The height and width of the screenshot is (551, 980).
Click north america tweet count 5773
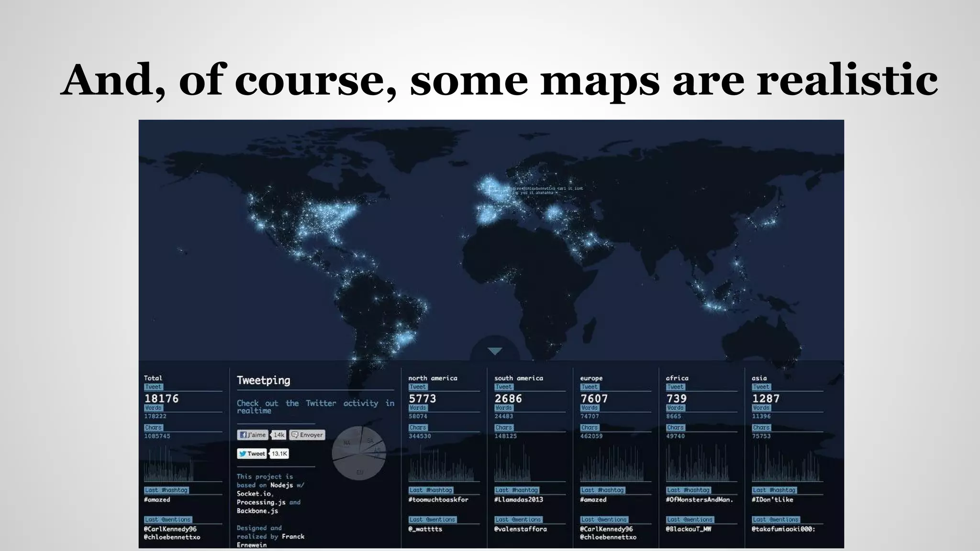click(423, 398)
